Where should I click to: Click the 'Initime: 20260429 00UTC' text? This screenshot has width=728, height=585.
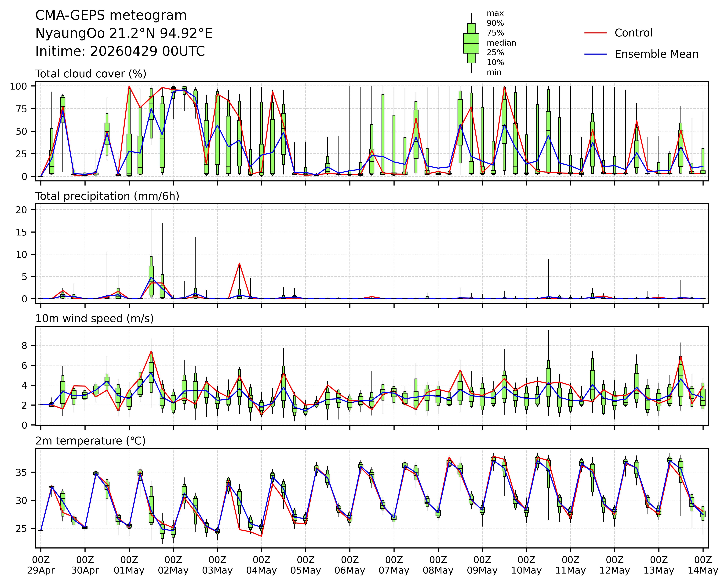120,51
